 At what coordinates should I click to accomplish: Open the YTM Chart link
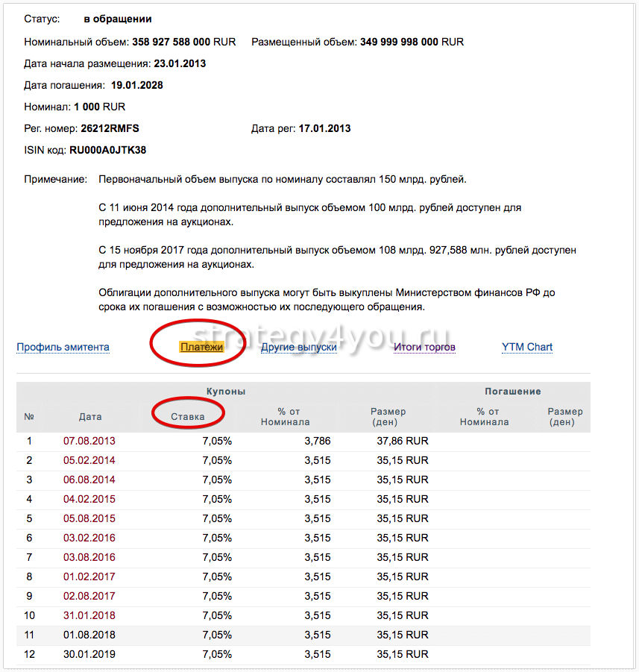[527, 347]
